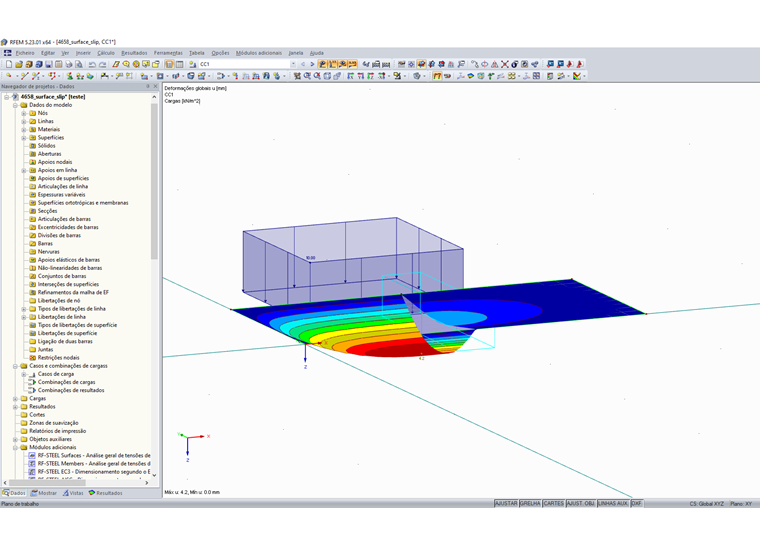Go to previous load case arrow
Screen dimensions: 760x545
click(303, 64)
